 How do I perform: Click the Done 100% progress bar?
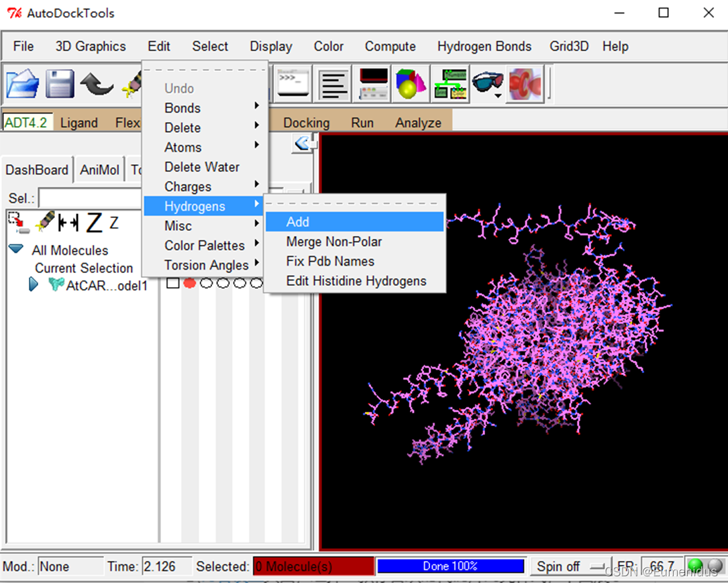(450, 566)
